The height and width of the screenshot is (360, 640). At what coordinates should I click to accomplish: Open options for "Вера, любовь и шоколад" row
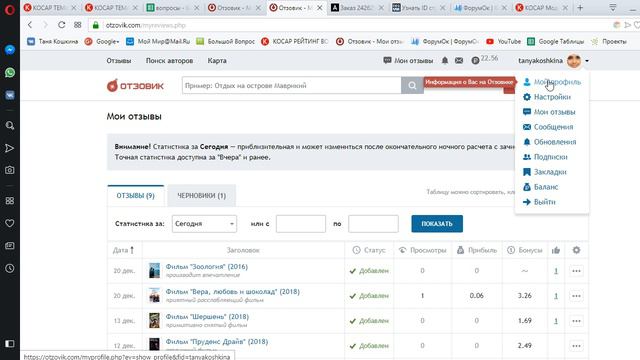click(576, 296)
